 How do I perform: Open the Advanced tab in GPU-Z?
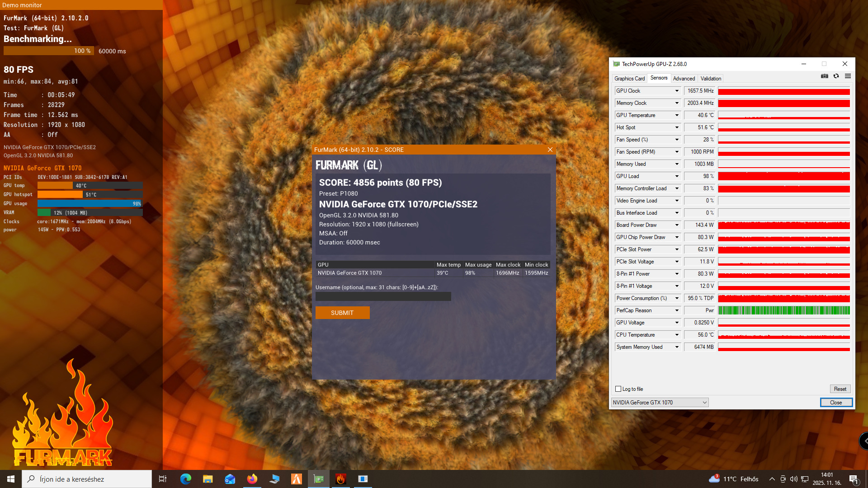point(684,79)
